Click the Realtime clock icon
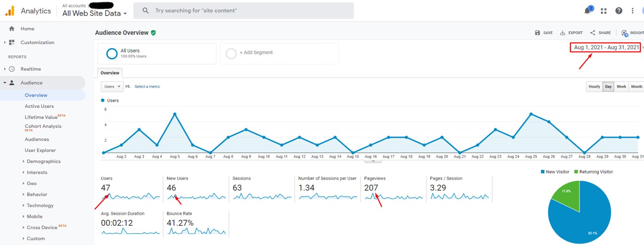Image resolution: width=644 pixels, height=245 pixels. click(12, 69)
